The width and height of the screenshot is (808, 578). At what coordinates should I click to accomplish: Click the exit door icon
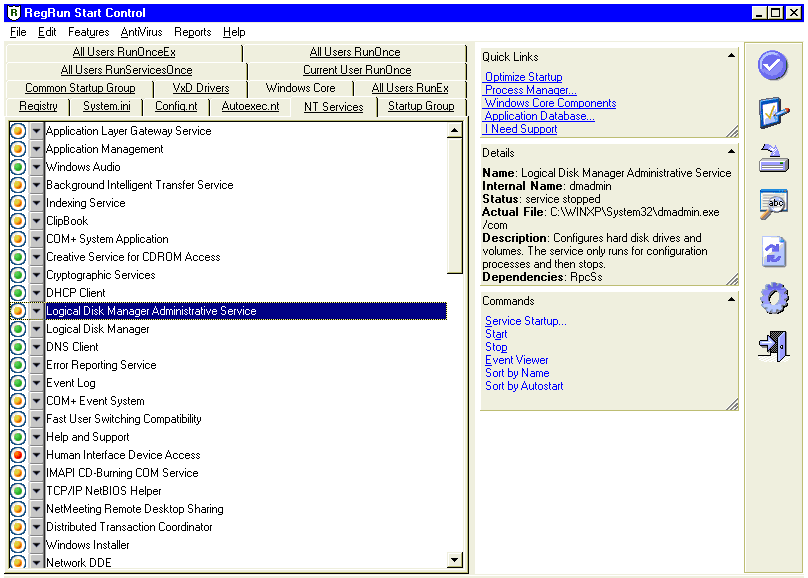[x=773, y=346]
